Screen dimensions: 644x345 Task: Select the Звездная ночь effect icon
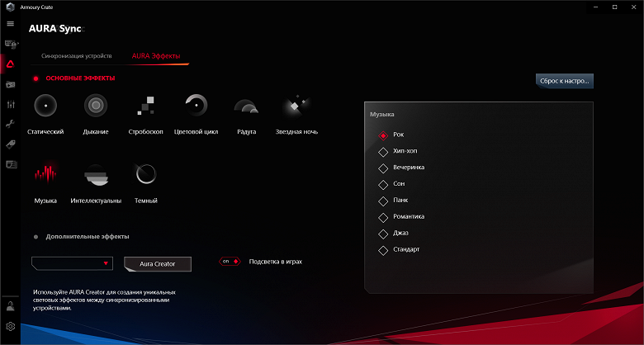click(x=296, y=106)
